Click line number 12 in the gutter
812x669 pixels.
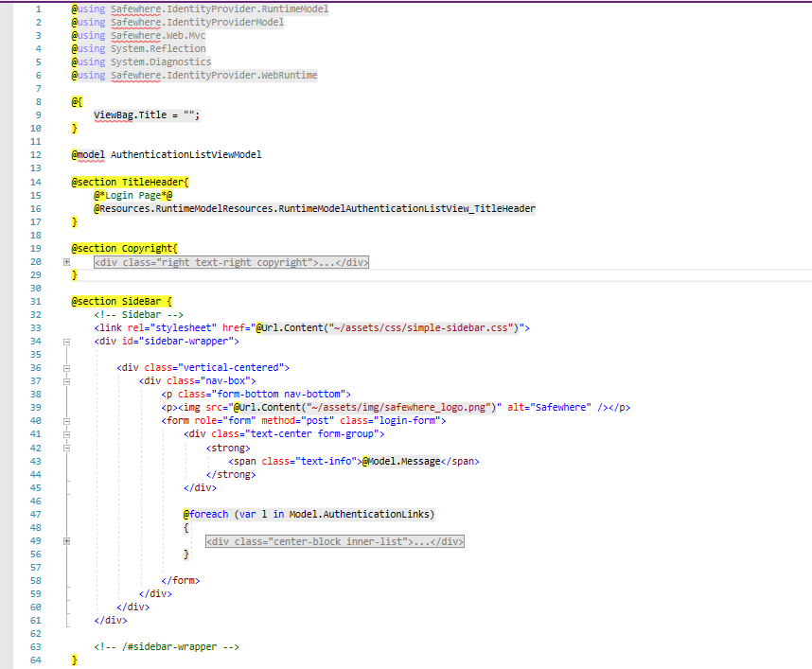pyautogui.click(x=35, y=154)
